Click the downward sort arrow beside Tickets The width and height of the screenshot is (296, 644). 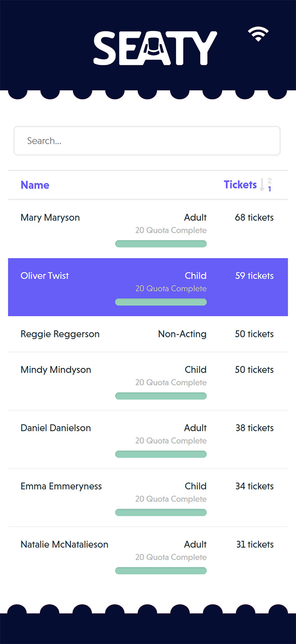[x=262, y=185]
